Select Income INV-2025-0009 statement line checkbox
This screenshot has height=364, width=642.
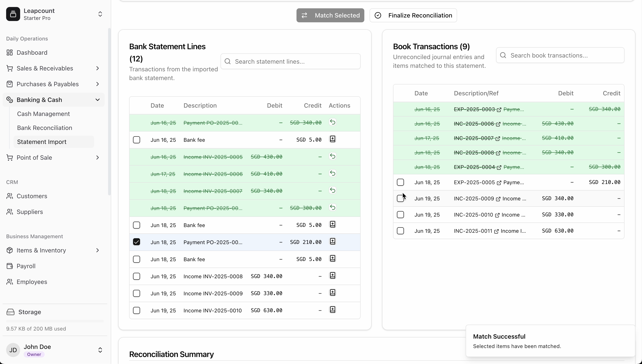pos(137,293)
